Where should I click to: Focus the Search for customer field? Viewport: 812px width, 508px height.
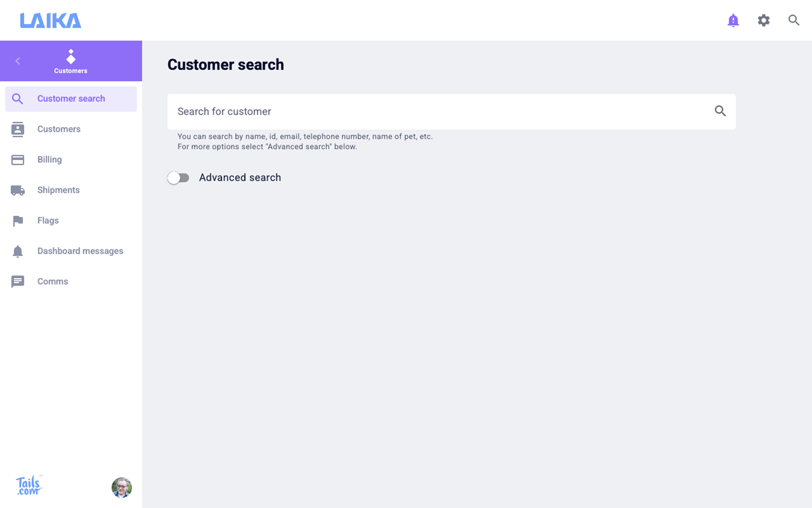(x=436, y=112)
